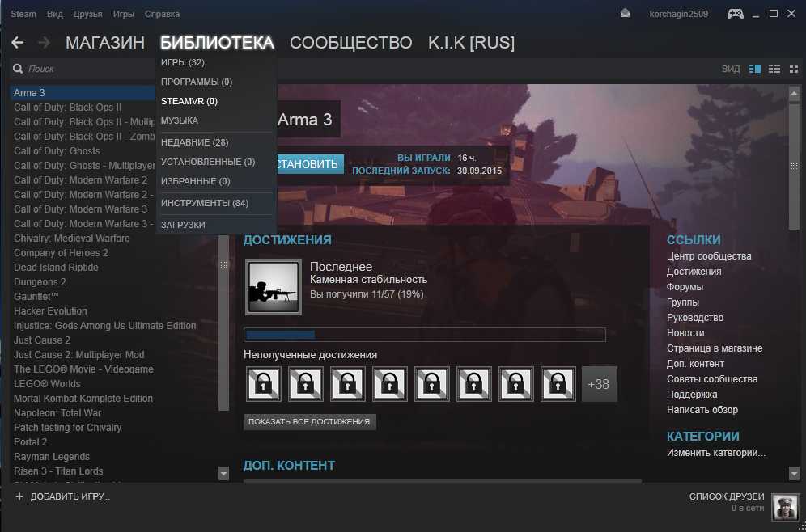This screenshot has height=532, width=806.
Task: Open СПИСОК ДРУЗЕЙ friends list
Action: tap(727, 496)
